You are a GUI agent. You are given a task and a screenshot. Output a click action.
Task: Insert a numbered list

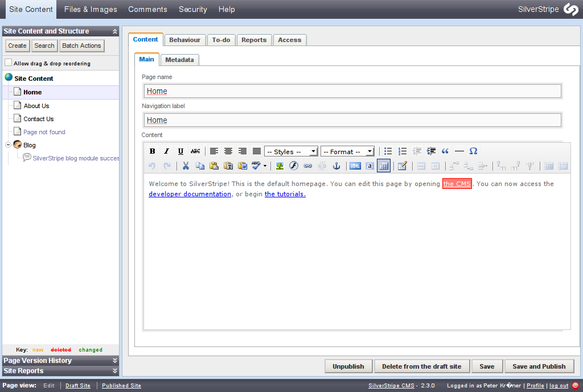[x=403, y=151]
